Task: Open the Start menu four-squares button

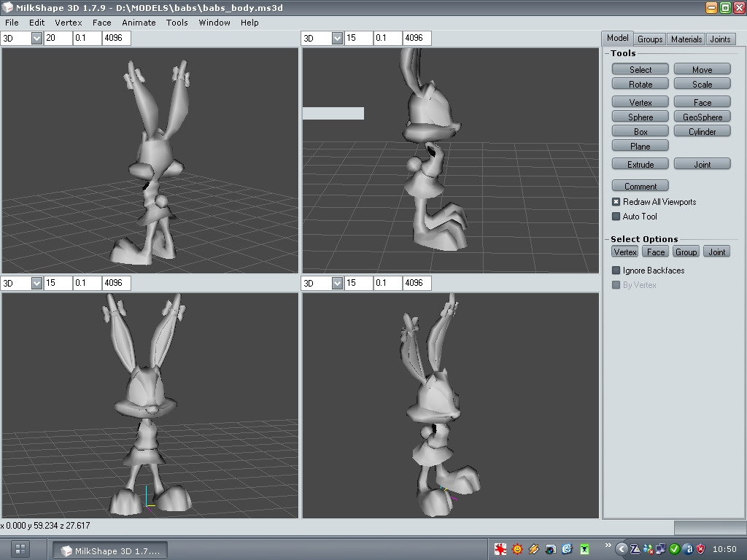Action: 20,549
